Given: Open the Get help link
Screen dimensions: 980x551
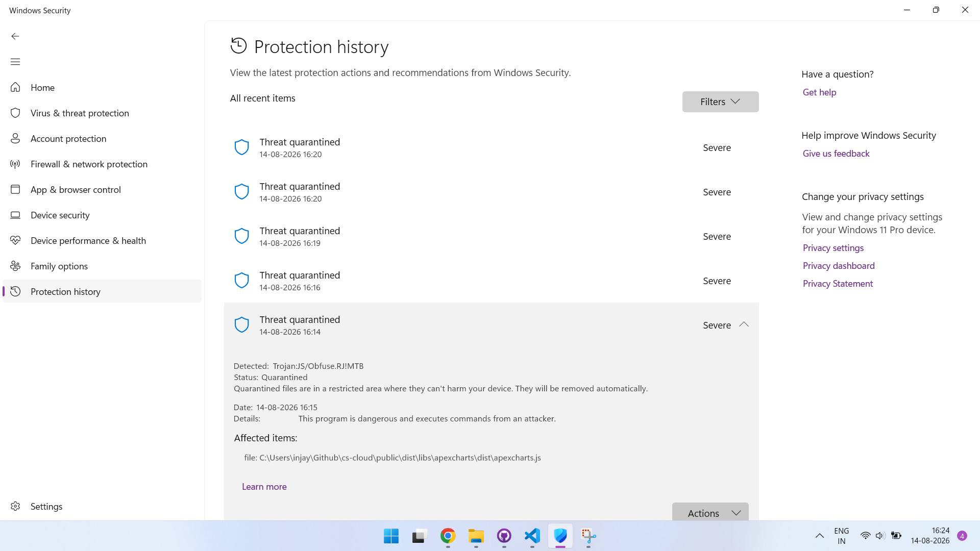Looking at the screenshot, I should click(819, 92).
